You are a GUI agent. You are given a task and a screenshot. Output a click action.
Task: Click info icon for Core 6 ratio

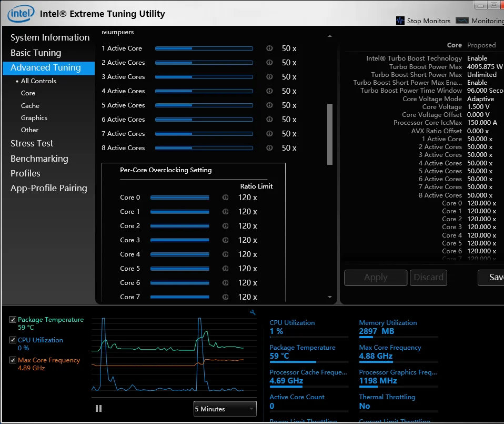pos(226,283)
